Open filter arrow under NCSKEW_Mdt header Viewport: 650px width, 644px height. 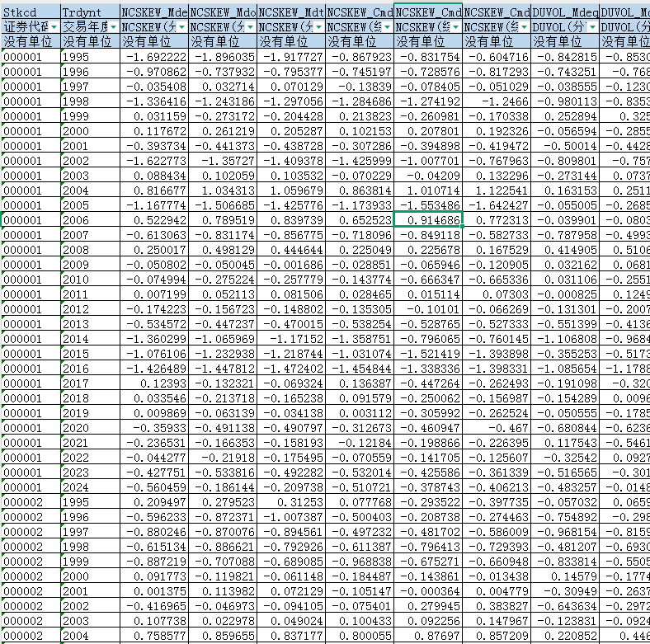click(x=319, y=27)
